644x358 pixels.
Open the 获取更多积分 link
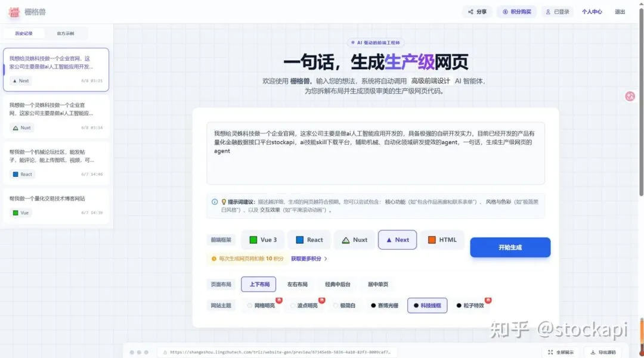pos(306,259)
